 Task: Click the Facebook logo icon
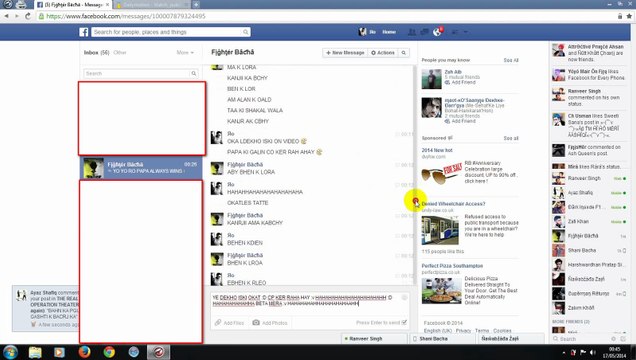84,32
